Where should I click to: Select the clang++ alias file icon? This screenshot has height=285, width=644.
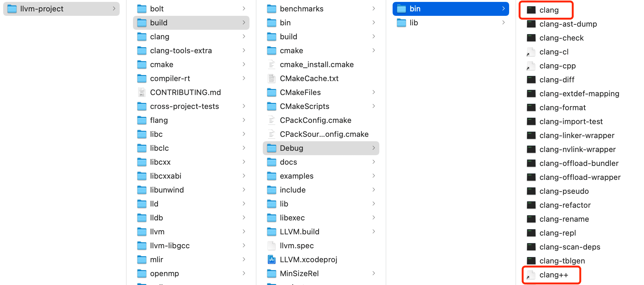point(531,275)
